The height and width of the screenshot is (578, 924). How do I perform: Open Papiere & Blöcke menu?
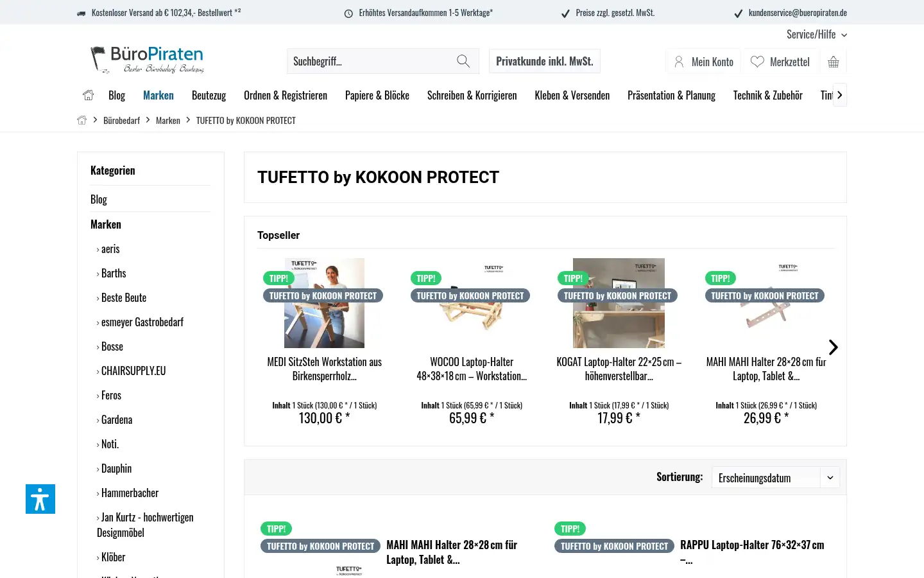(377, 95)
